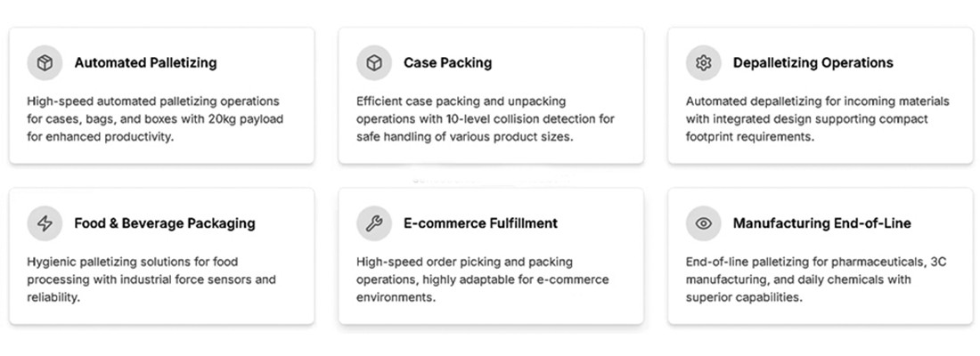This screenshot has height=356, width=980.
Task: Click the high-speed order picking description
Action: click(482, 279)
